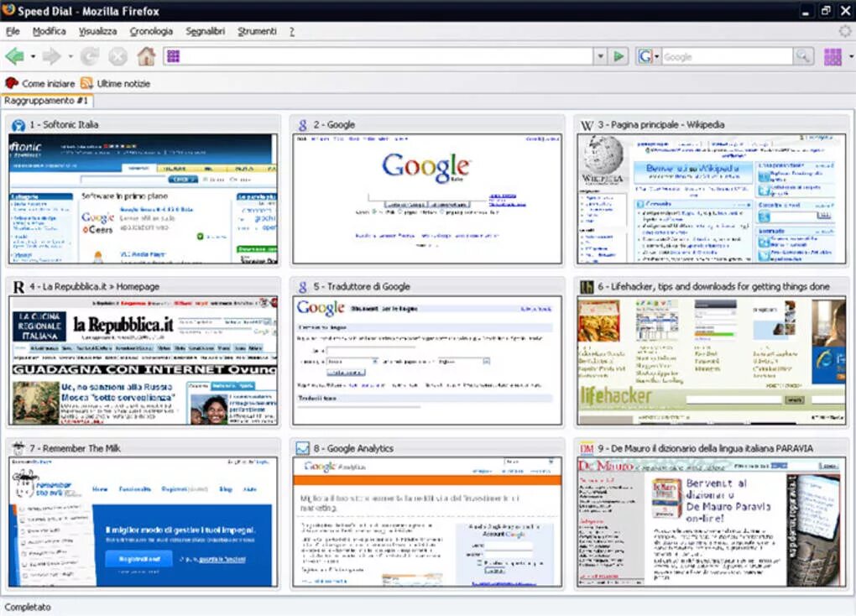Click the Come iniziare bookmark icon
Screen dimensions: 856x616
(12, 83)
